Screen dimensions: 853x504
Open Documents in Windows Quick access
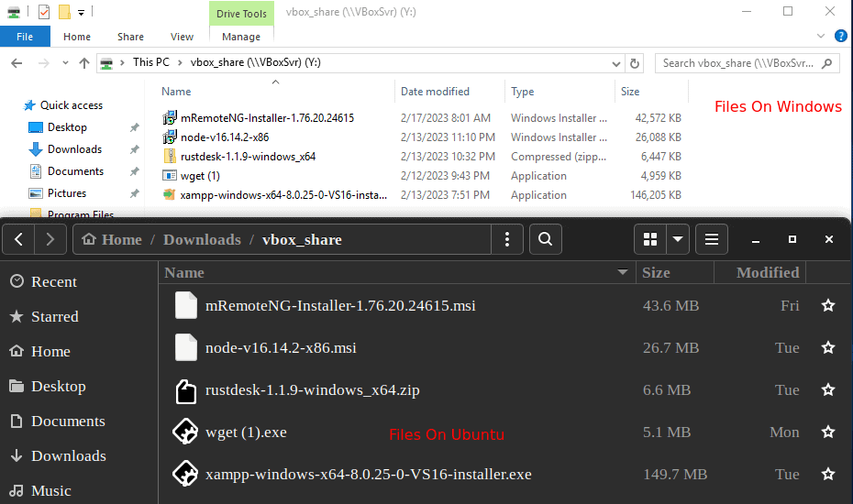(75, 171)
